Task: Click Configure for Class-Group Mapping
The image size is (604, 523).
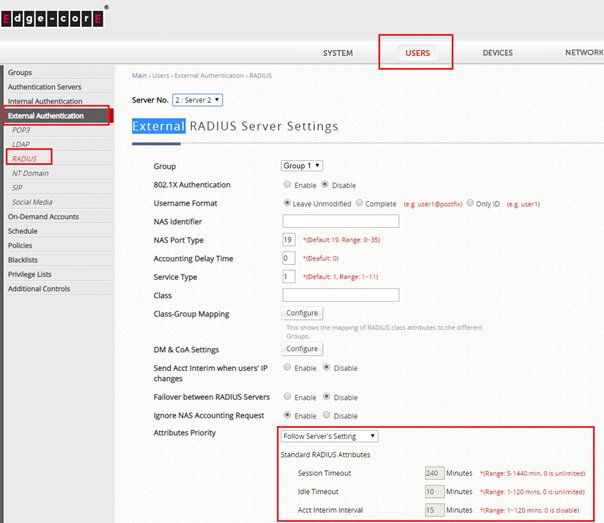Action: pos(302,313)
